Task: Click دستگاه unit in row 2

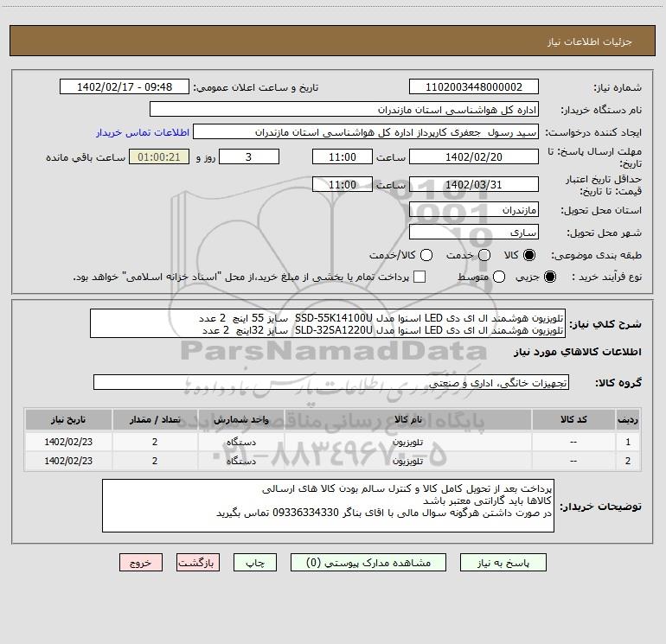Action: coord(240,461)
